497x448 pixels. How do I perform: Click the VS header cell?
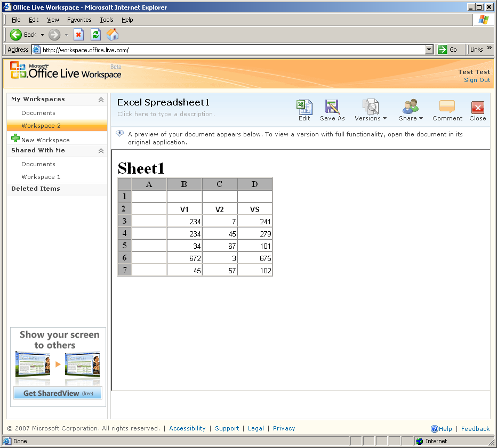click(255, 209)
